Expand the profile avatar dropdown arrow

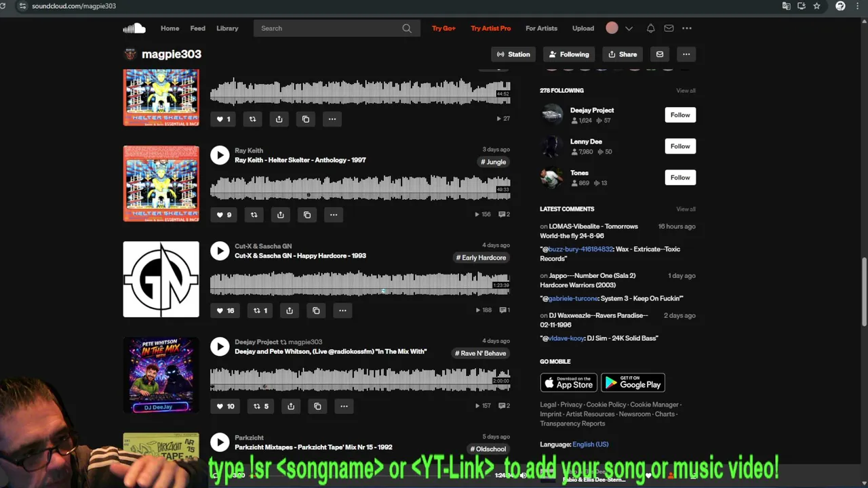coord(629,28)
